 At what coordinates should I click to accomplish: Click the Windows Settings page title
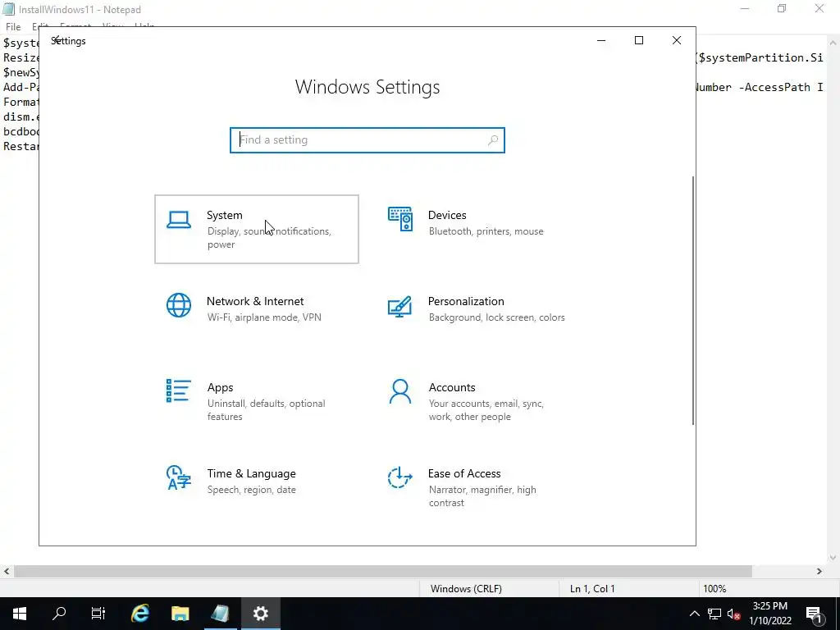(x=367, y=87)
